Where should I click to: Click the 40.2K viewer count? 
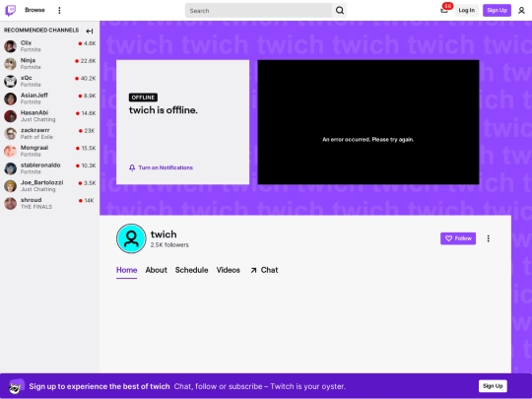89,79
